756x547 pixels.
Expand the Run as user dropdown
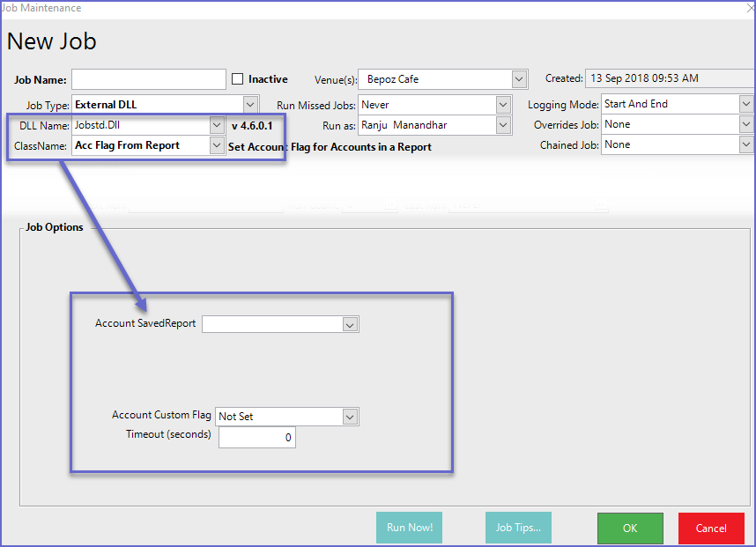[x=502, y=125]
